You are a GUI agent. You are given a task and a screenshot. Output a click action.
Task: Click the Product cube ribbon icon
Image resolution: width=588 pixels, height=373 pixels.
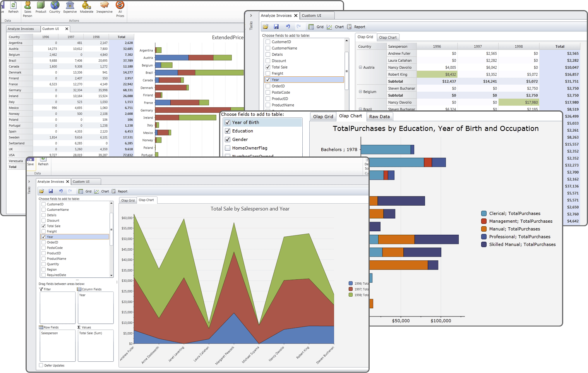[x=41, y=5]
